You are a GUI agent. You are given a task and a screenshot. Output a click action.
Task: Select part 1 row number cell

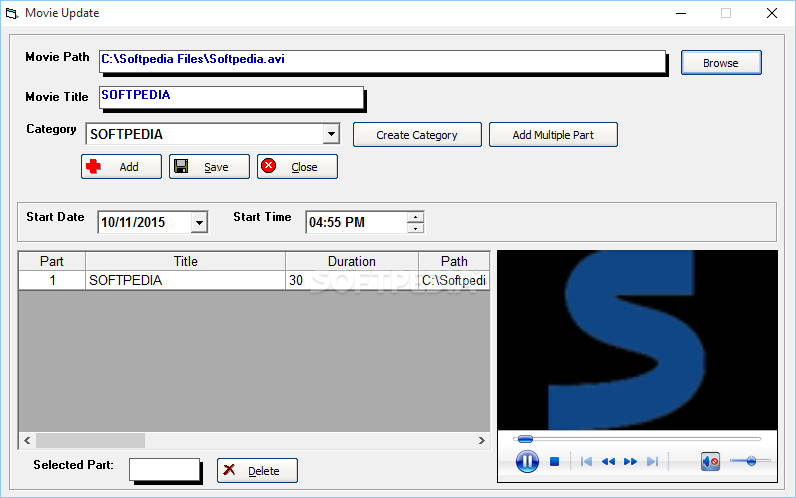52,280
